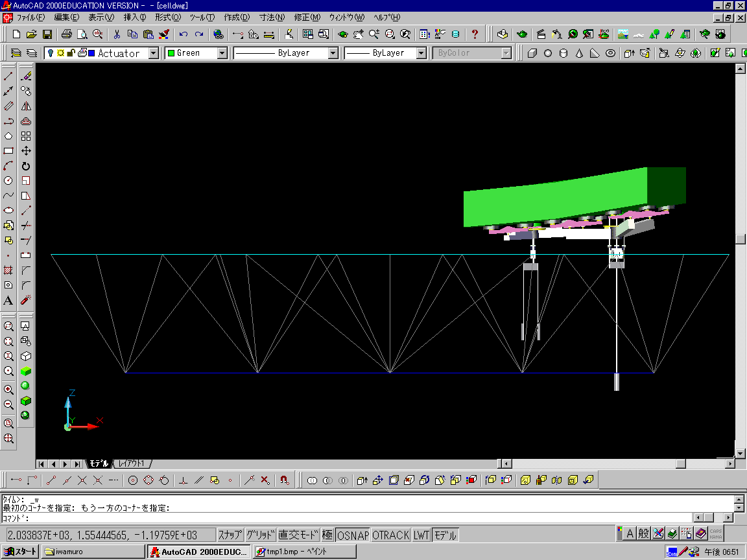Viewport: 747px width, 560px height.
Task: Open the Lights dialog icon
Action: click(x=557, y=34)
